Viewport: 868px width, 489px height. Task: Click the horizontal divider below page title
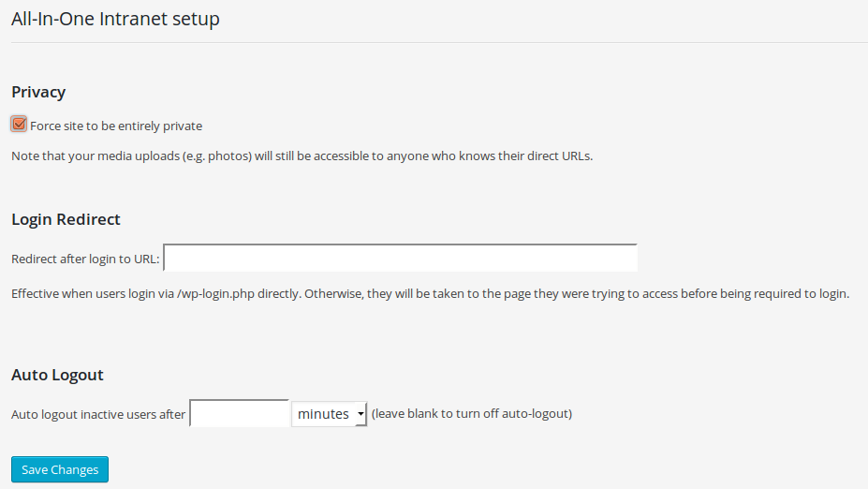point(439,43)
